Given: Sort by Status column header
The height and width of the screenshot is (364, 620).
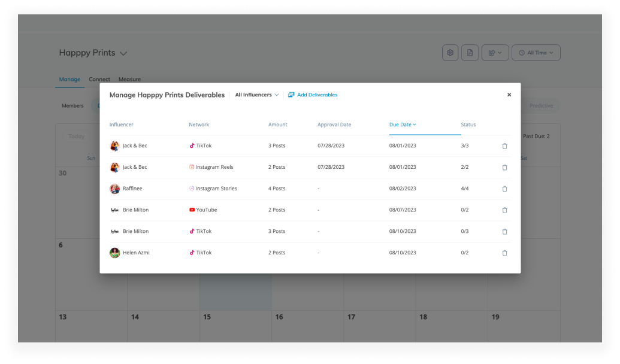Looking at the screenshot, I should pyautogui.click(x=468, y=125).
